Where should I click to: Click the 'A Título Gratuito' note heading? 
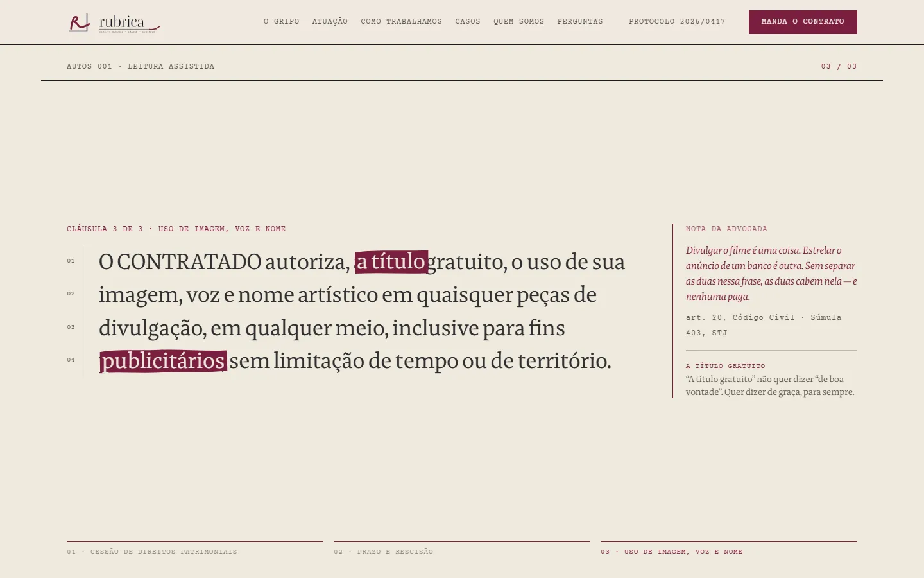725,366
